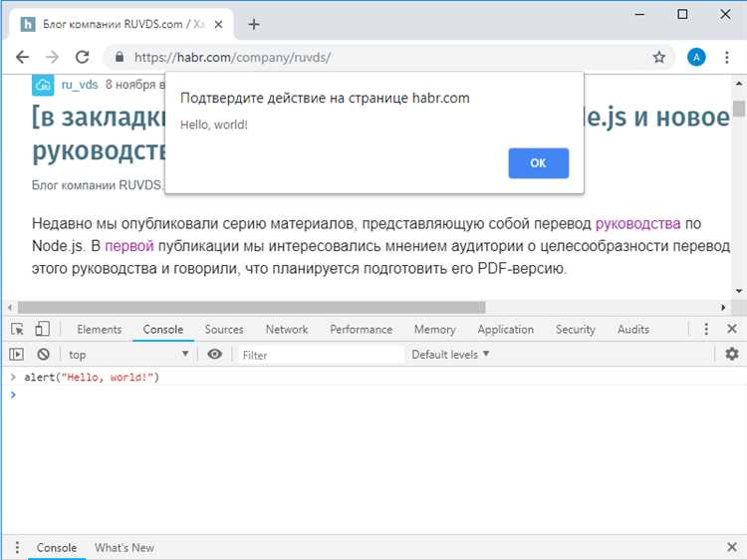The height and width of the screenshot is (560, 747).
Task: Click the forward navigation arrow
Action: pos(52,57)
